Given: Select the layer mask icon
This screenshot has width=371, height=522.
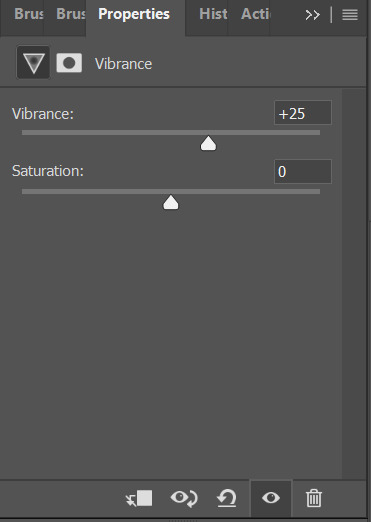Looking at the screenshot, I should (69, 63).
